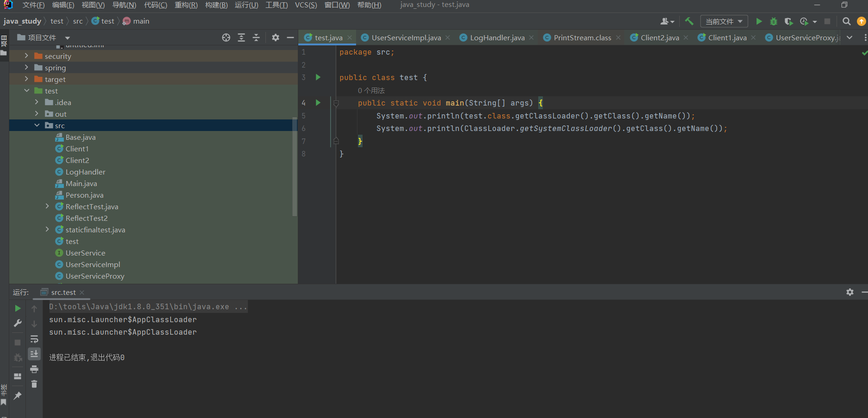Toggle scroll to end of console
Image resolution: width=868 pixels, height=418 pixels.
(34, 354)
